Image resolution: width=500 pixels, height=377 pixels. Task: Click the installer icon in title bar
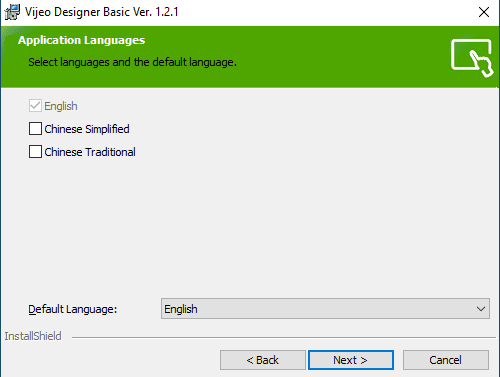pyautogui.click(x=12, y=12)
